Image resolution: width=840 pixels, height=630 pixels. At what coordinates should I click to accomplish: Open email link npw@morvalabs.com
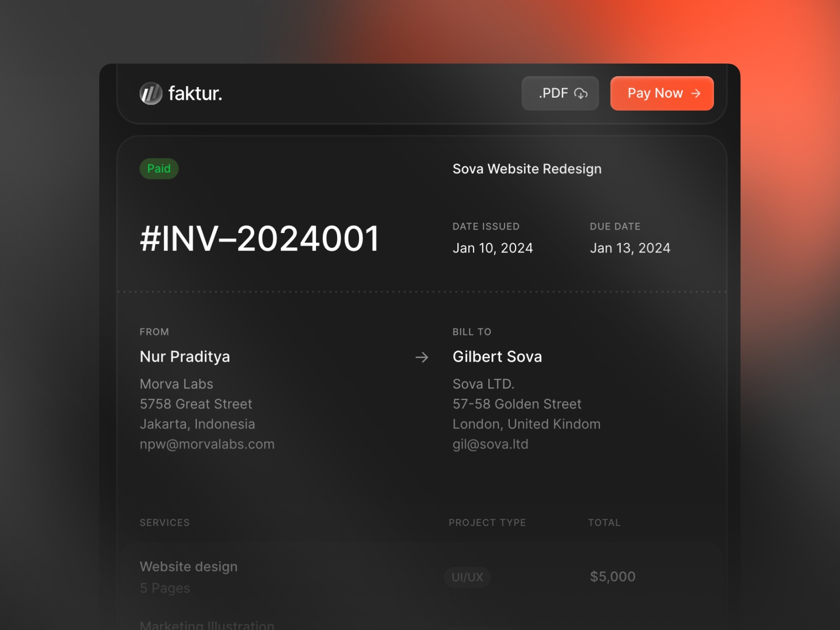click(207, 444)
